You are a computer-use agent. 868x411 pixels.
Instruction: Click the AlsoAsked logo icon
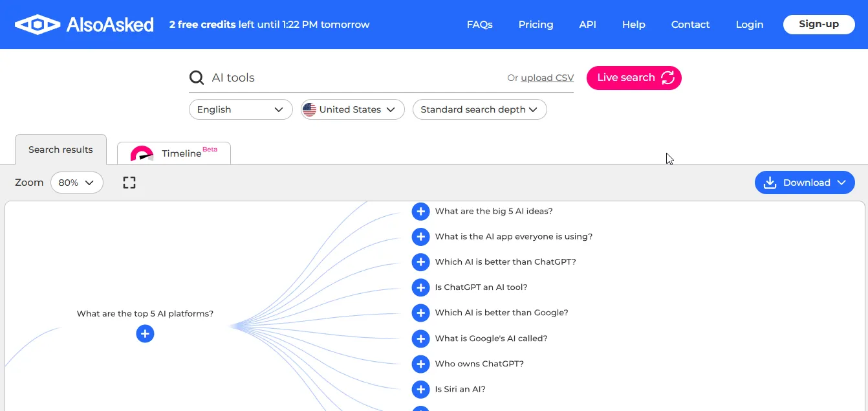point(38,25)
